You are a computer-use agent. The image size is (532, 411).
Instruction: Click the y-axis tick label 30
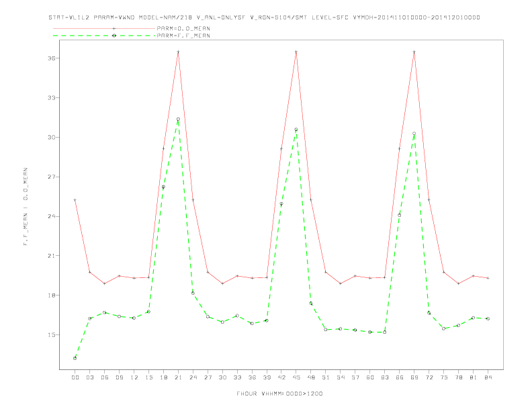(52, 138)
